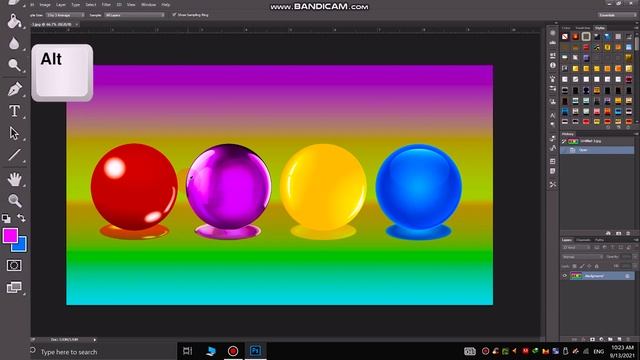The width and height of the screenshot is (640, 360).
Task: Toggle pixel layer filter in Layers panel
Action: pyautogui.click(x=597, y=247)
